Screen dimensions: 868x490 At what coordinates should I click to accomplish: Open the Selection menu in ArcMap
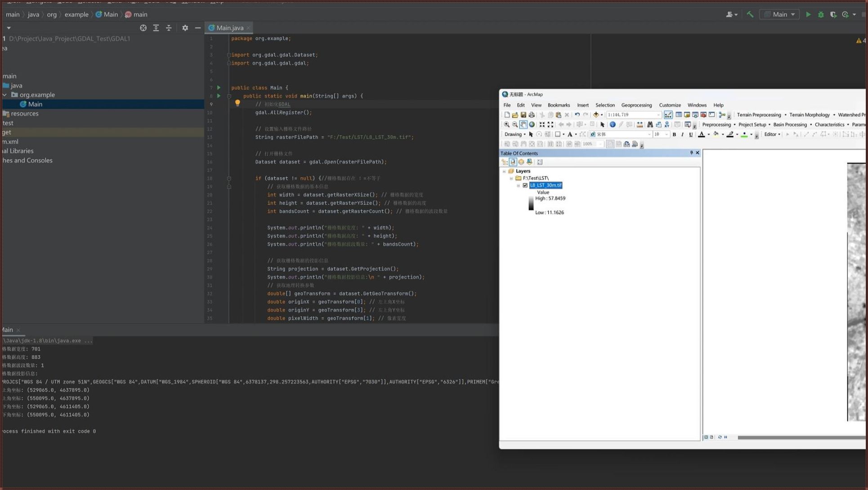[604, 105]
